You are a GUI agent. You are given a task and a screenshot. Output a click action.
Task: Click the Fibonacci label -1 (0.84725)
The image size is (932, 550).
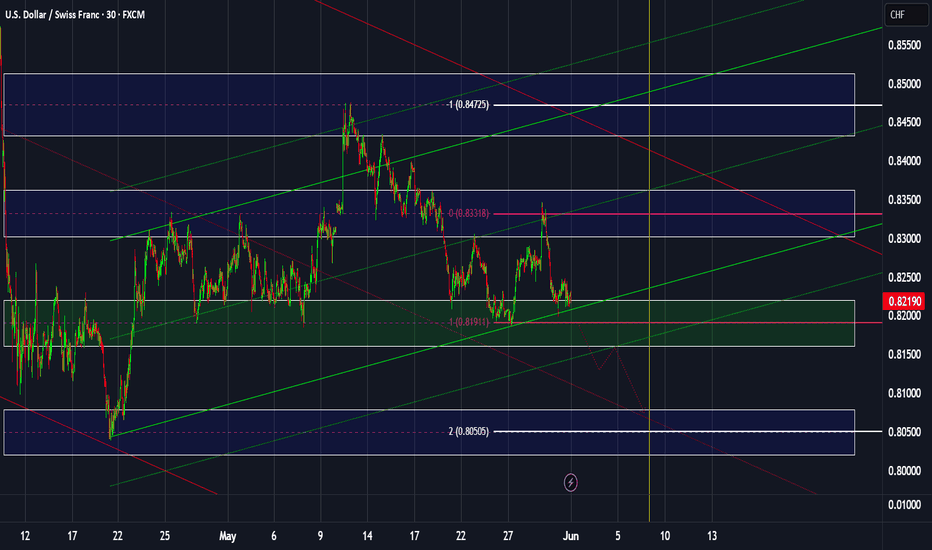(468, 105)
